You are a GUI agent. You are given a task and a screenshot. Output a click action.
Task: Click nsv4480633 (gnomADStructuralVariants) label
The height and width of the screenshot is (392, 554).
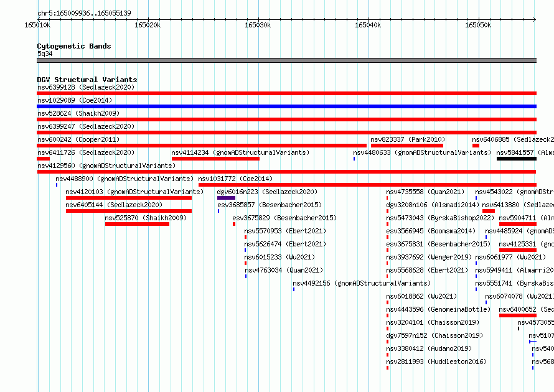coord(422,152)
